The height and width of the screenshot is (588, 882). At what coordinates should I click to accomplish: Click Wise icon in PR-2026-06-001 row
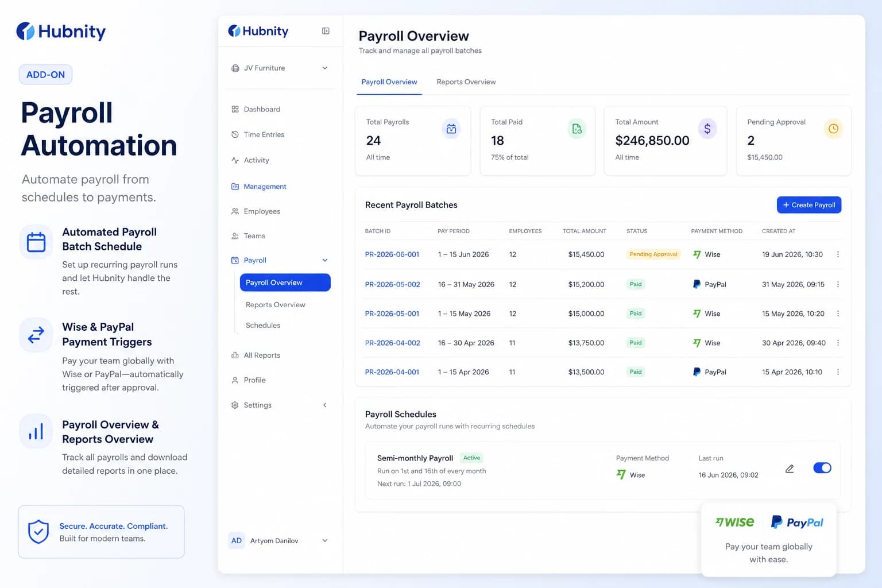click(697, 254)
